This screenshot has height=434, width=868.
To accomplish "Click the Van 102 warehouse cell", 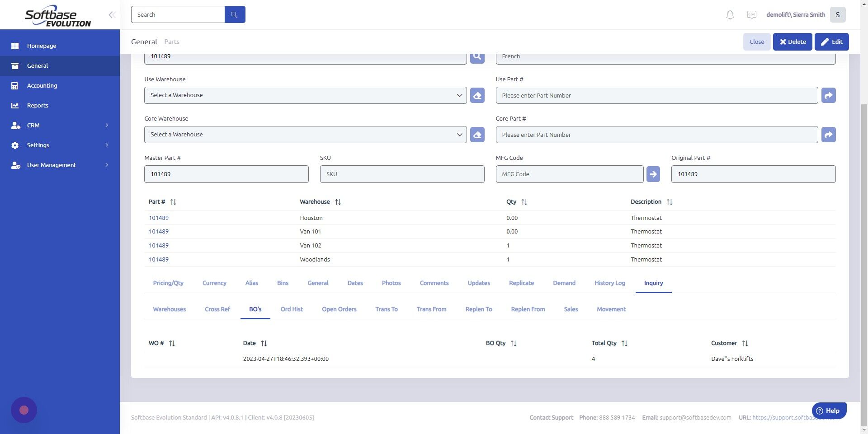I will tap(311, 245).
